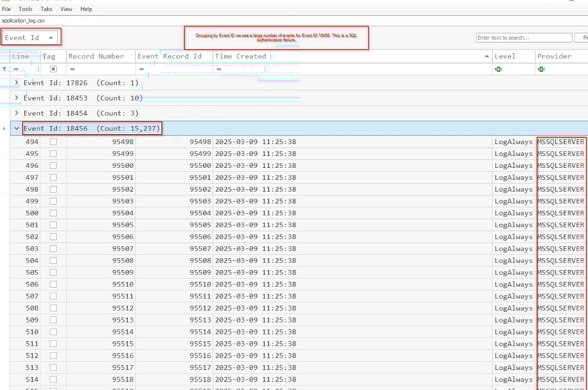Click the filter funnel icon in filter row
Viewport: 588px width, 390px height.
point(4,69)
